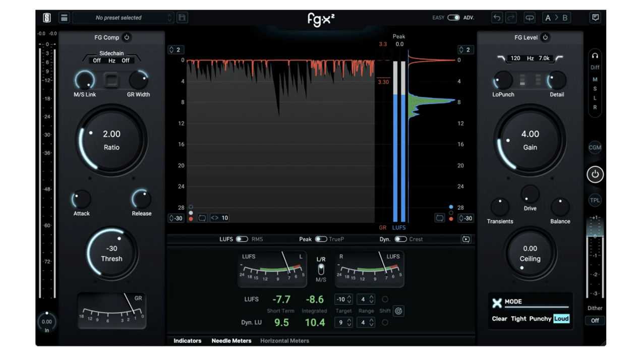Enable the LUFS row shift radio circle
Image resolution: width=644 pixels, height=353 pixels.
pyautogui.click(x=385, y=300)
